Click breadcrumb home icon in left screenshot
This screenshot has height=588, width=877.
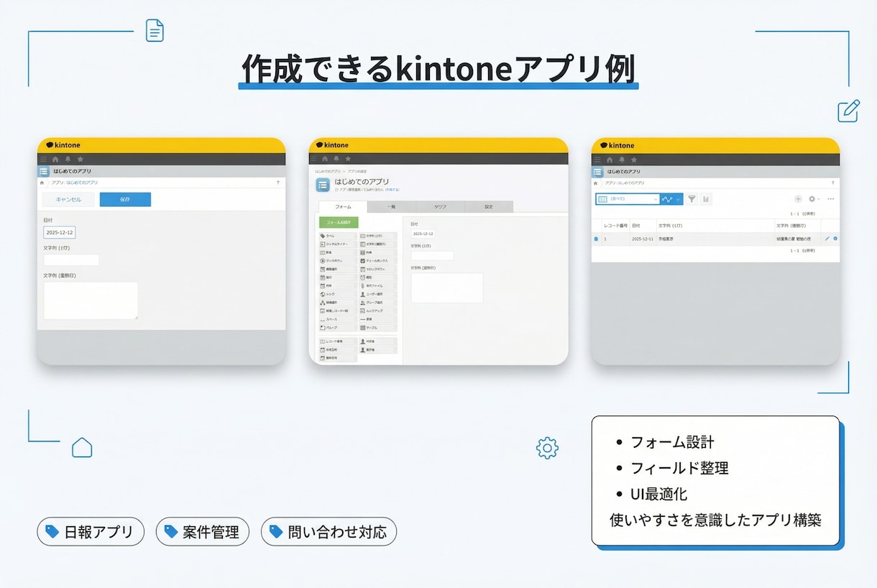pos(42,183)
